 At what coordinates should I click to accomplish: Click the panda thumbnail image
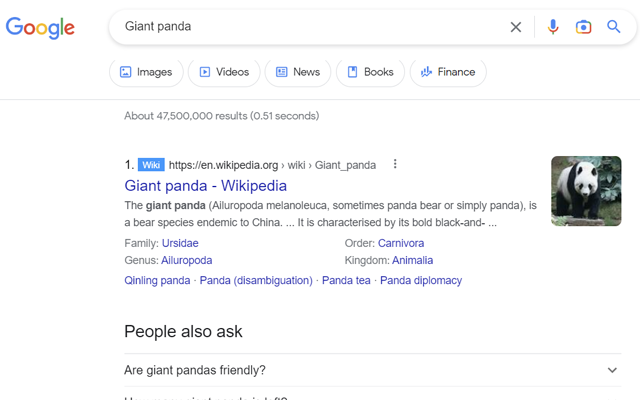click(586, 191)
